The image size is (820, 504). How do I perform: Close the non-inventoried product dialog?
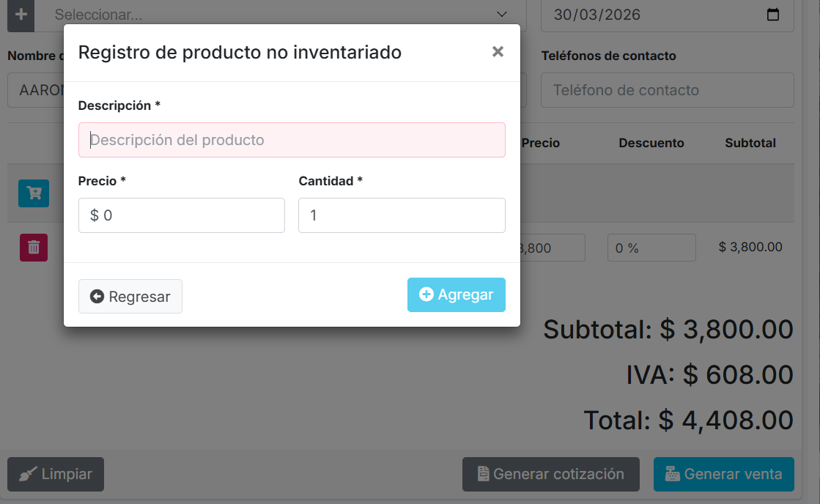(x=498, y=51)
